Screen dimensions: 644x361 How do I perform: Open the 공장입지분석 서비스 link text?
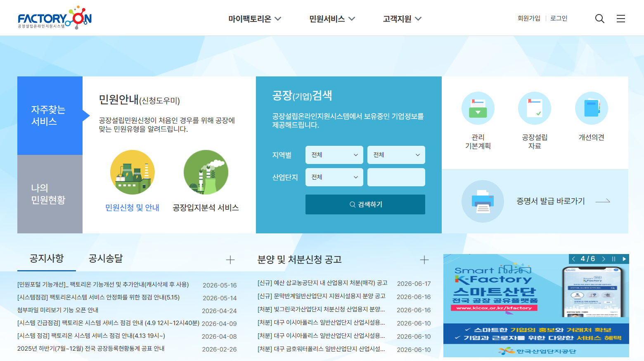point(206,208)
